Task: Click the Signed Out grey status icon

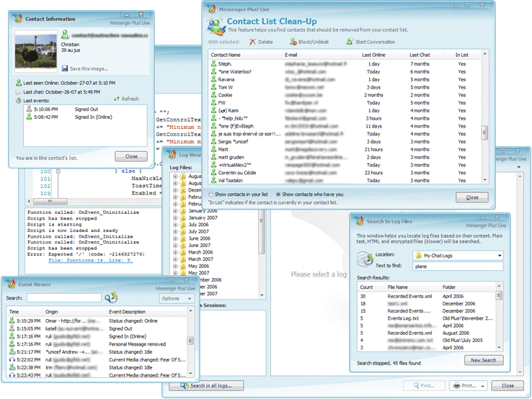Action: tap(29, 109)
